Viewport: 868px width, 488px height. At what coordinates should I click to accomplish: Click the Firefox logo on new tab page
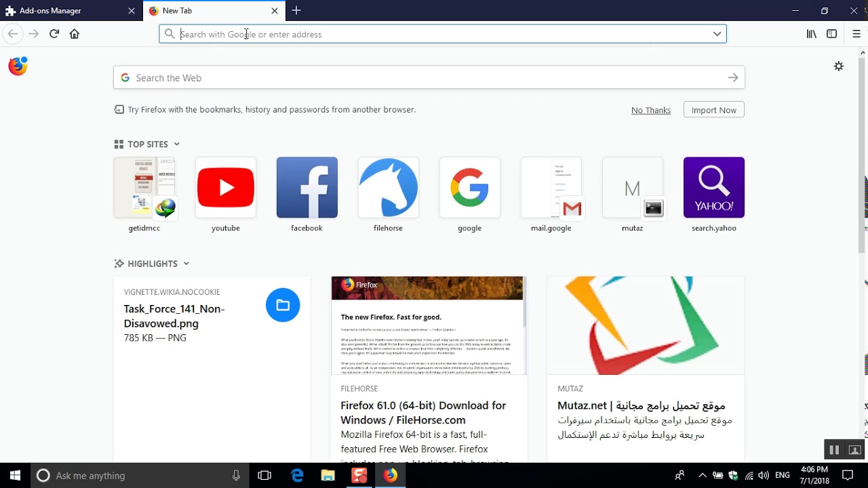pos(18,66)
